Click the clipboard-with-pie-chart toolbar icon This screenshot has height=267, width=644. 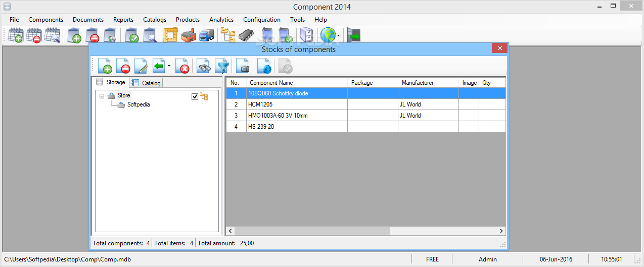pos(110,35)
